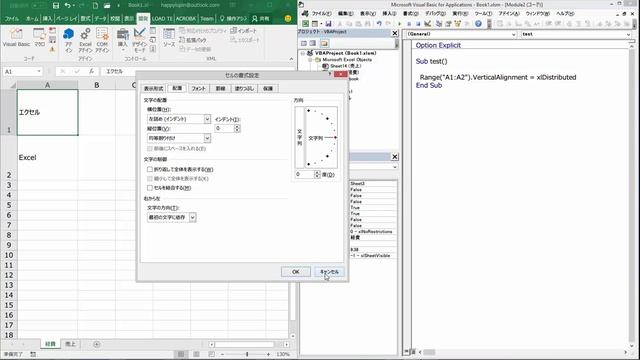The image size is (640, 360).
Task: Click Toggle Folders icon in Project Explorer
Action: point(324,43)
